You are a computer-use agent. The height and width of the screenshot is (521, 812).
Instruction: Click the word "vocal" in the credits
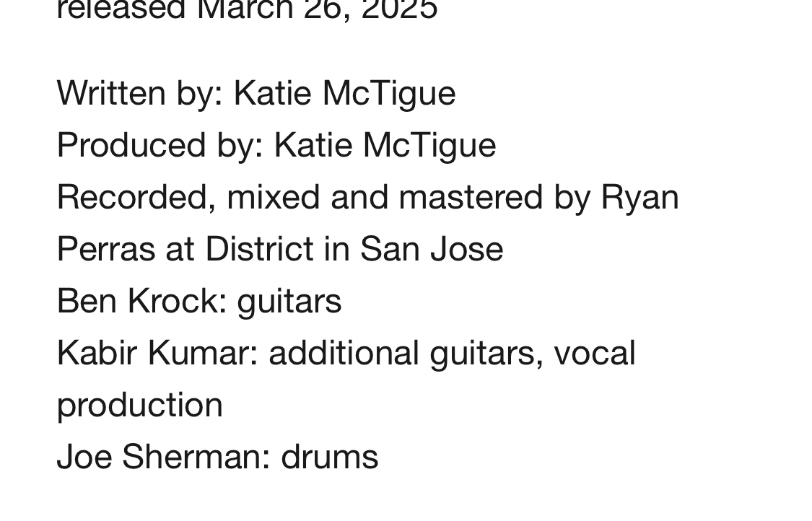[594, 353]
